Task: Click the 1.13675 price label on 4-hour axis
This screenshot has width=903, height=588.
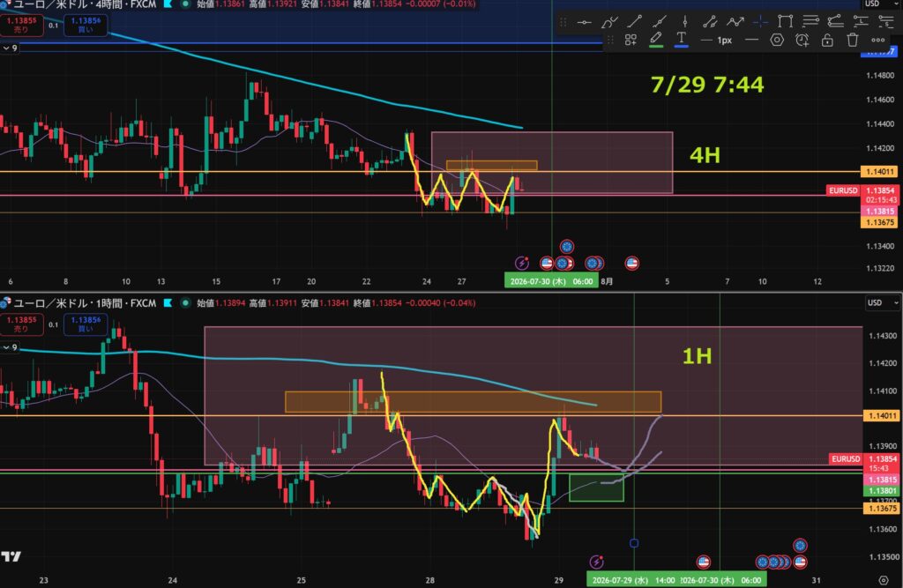Action: tap(879, 222)
